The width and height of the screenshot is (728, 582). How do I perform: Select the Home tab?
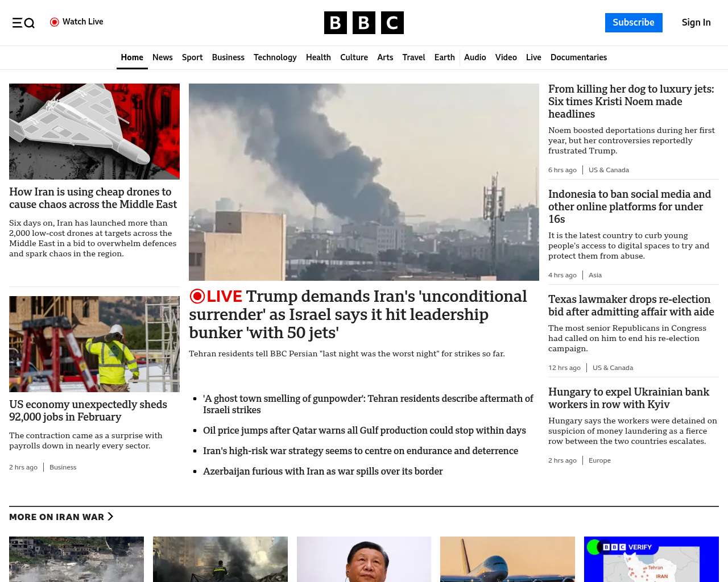click(132, 57)
